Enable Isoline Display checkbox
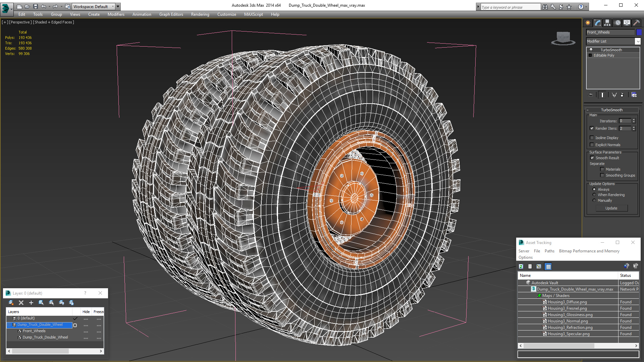This screenshot has width=644, height=362. coord(592,138)
